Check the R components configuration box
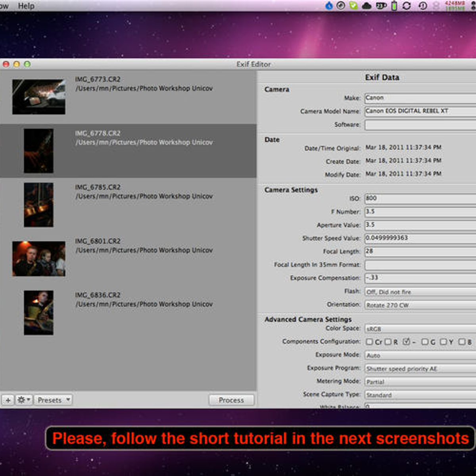Screen dimensions: 476x476 click(388, 341)
